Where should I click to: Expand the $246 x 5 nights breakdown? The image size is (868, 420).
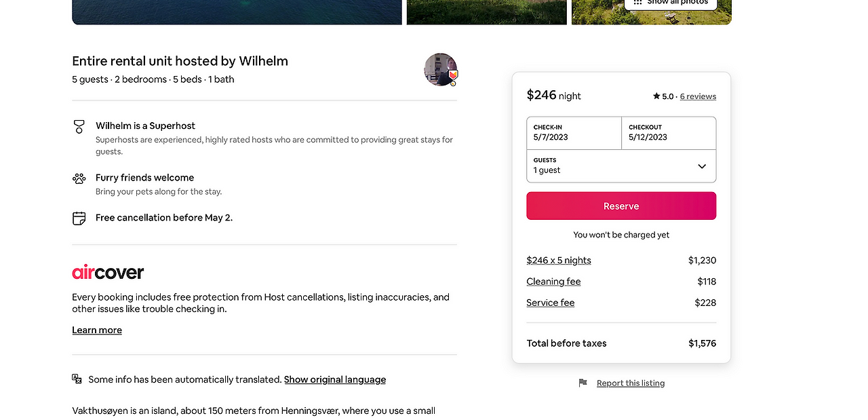pos(559,261)
